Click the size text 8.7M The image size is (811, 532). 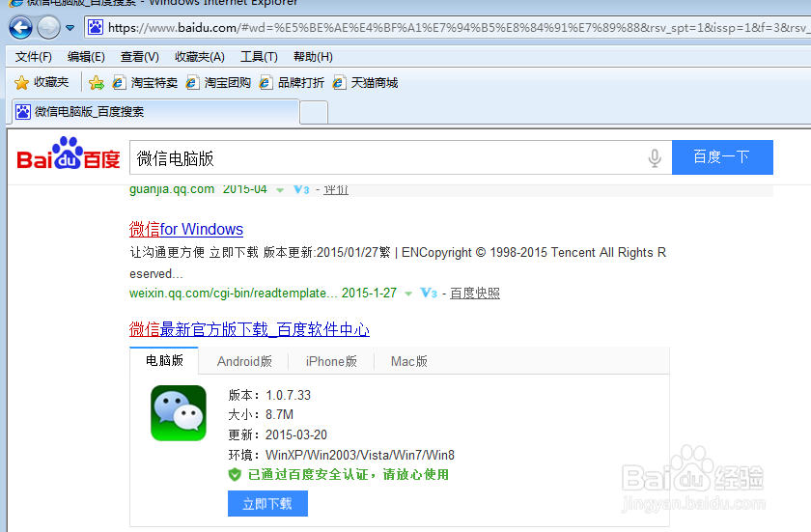coord(279,415)
